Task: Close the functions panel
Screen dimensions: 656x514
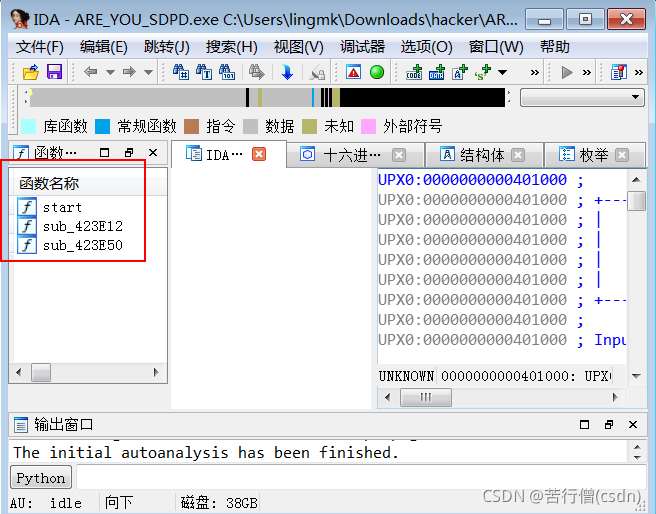Action: (x=153, y=153)
